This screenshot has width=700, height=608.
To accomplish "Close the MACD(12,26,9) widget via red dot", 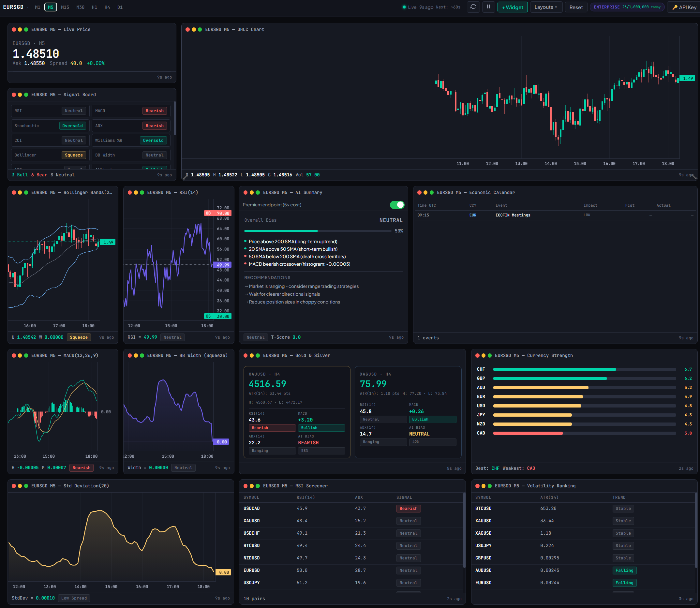I will click(14, 355).
